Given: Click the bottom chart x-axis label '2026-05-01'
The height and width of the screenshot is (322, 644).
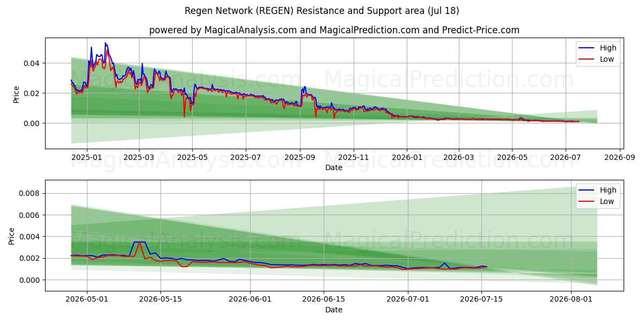Looking at the screenshot, I should pos(87,300).
